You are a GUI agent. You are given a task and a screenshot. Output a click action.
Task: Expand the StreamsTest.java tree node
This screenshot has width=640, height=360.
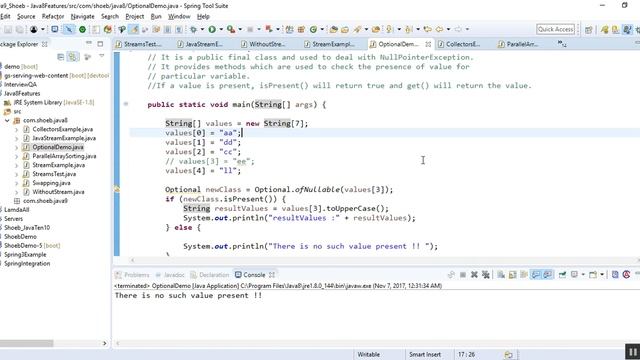click(16, 174)
